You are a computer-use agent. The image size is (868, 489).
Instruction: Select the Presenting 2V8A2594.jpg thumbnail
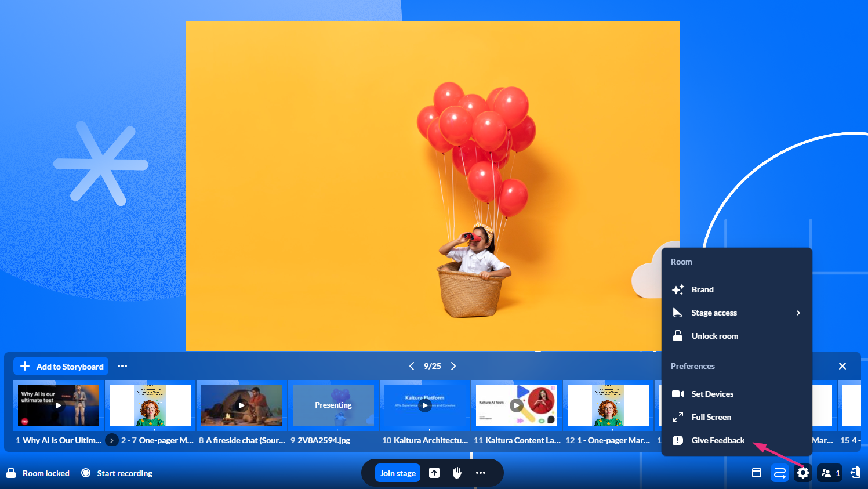tap(333, 405)
